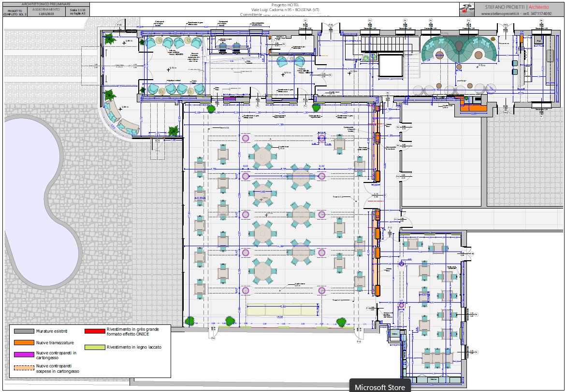
Task: Click the grey Murature esistenti legend swatch
Action: (24, 331)
